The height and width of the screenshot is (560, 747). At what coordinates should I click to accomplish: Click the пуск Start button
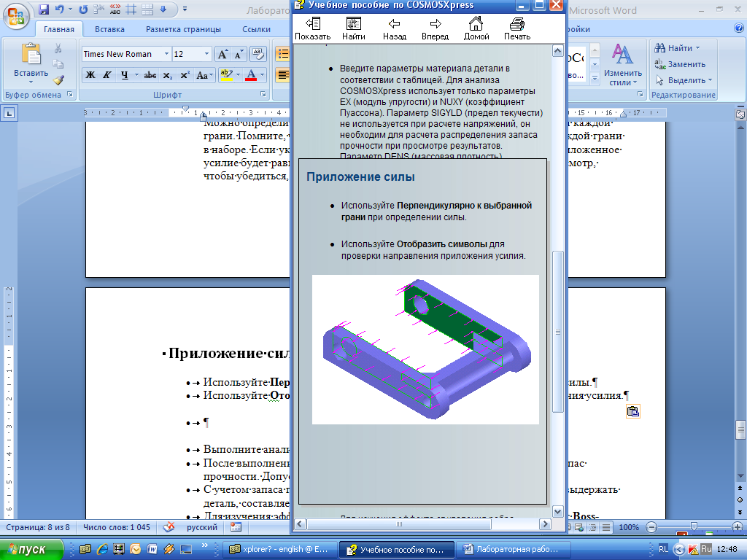31,550
